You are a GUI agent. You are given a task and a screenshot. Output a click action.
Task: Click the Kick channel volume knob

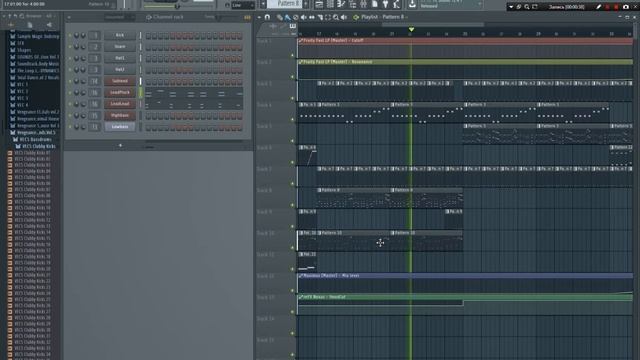coord(83,36)
